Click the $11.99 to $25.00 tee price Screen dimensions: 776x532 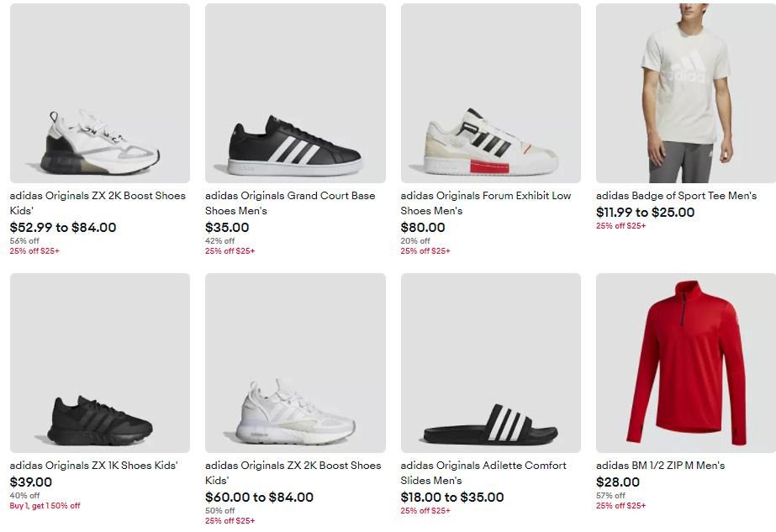[x=645, y=213]
